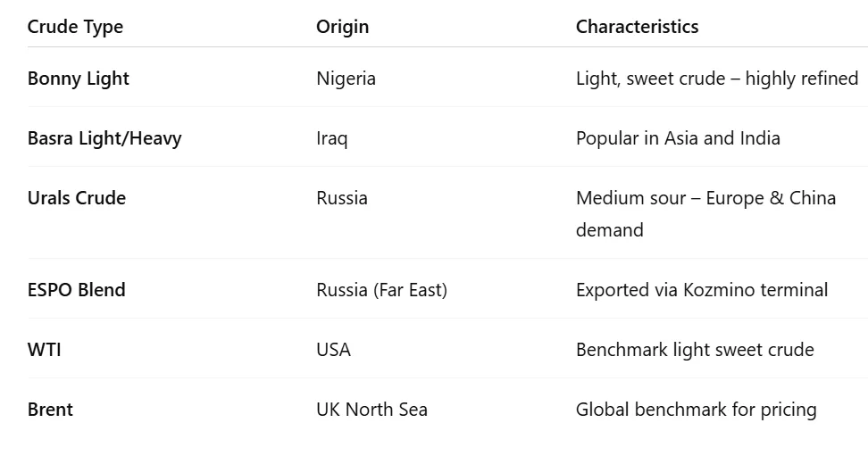Select the Basra Light/Heavy cell

pos(104,138)
